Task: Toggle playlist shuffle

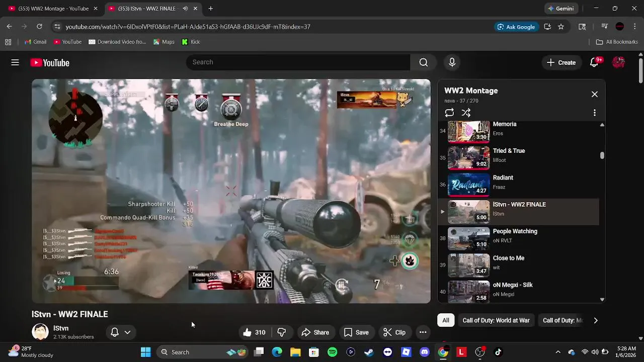Action: pyautogui.click(x=466, y=113)
